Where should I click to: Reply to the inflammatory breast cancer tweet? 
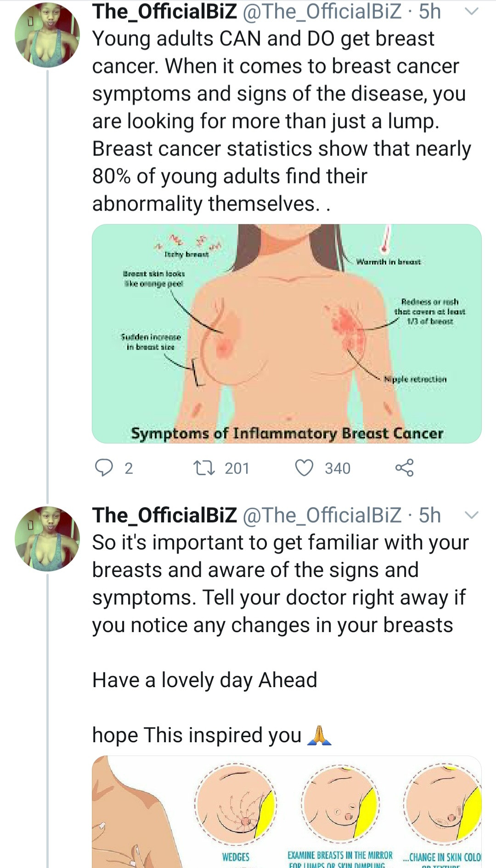pos(104,468)
